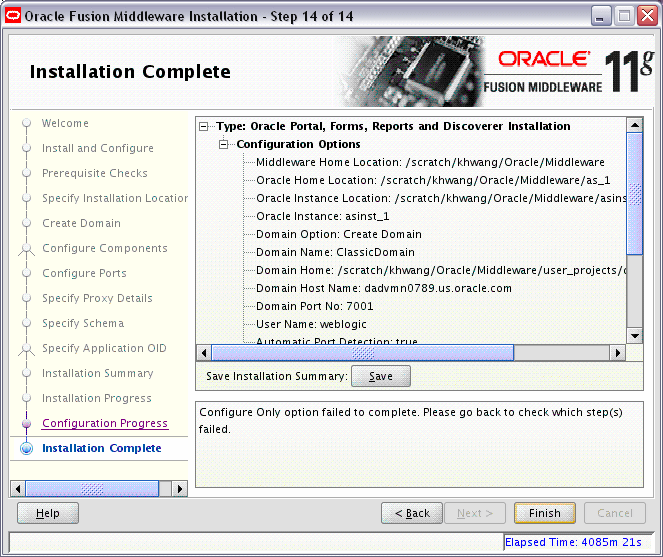Click the step list scroll-right arrow
This screenshot has width=663, height=557.
[180, 489]
